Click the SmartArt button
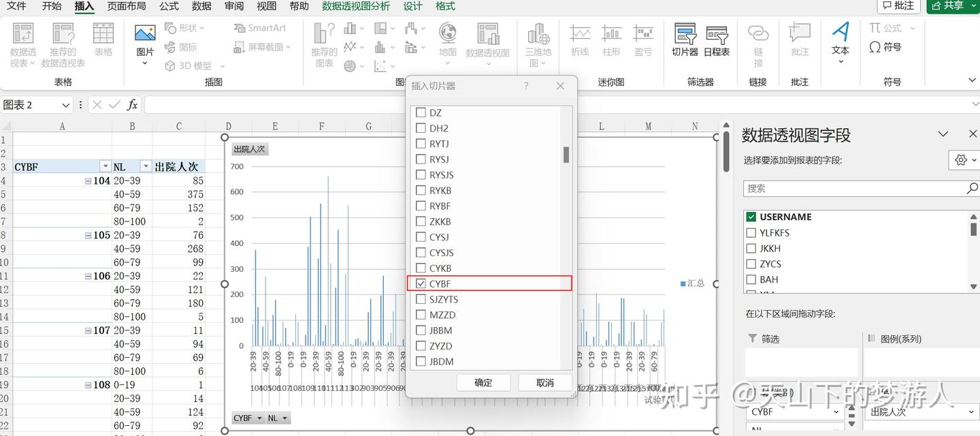 coord(259,28)
